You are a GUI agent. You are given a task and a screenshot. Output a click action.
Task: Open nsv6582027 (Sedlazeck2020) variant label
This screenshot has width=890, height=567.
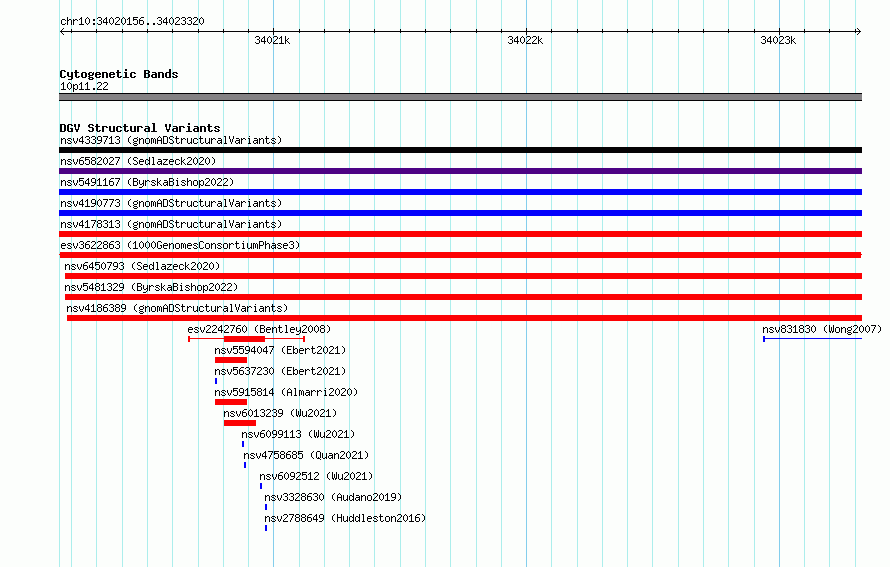(x=138, y=161)
